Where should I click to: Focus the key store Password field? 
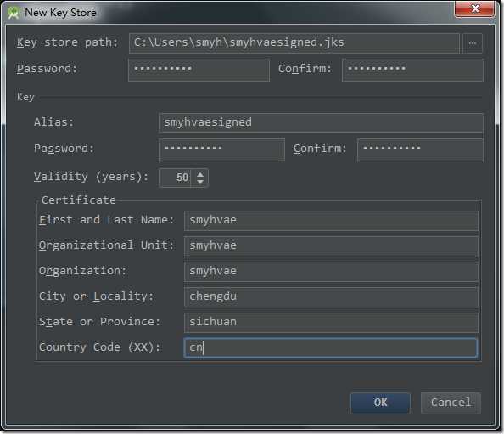(199, 70)
